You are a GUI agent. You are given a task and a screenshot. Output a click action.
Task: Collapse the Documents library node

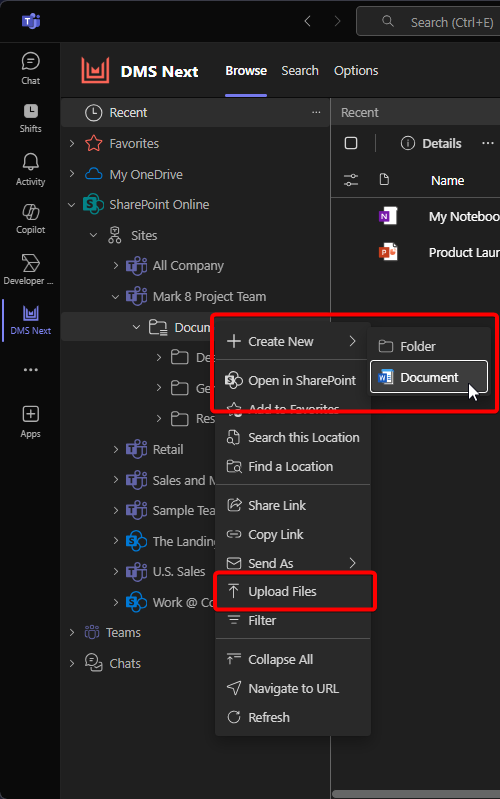(137, 327)
